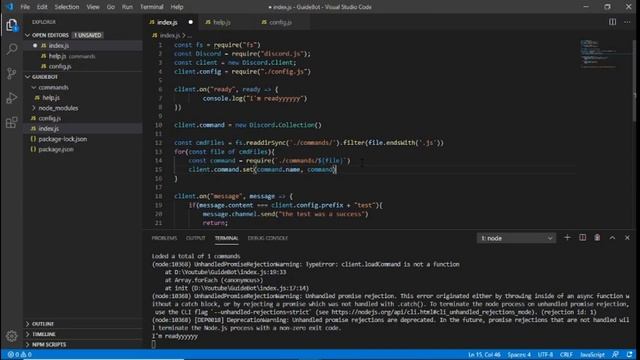Viewport: 640px width, 360px height.
Task: Split the editor to the right
Action: coord(612,22)
